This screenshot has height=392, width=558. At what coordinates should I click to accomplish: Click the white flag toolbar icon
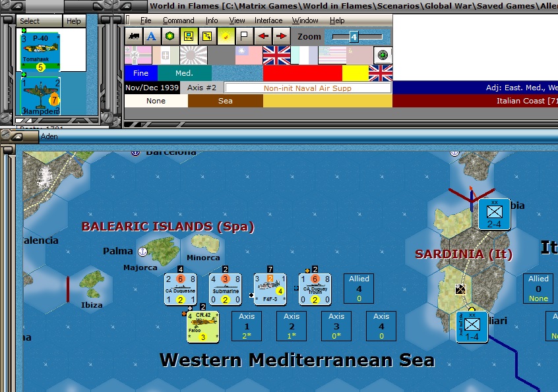[x=244, y=36]
